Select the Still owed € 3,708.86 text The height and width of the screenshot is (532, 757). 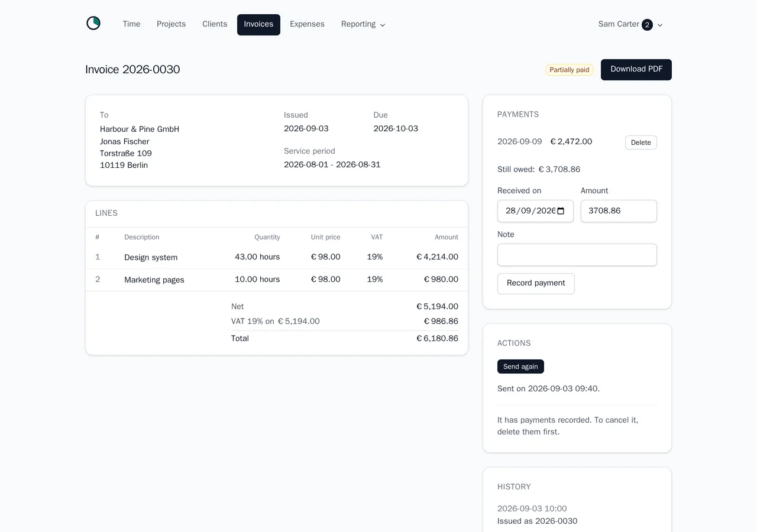(539, 170)
